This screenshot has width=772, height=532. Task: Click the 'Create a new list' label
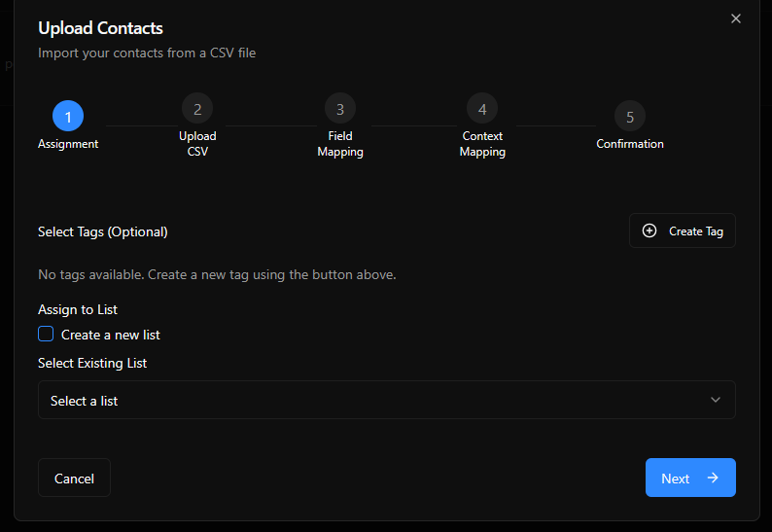[x=111, y=335]
